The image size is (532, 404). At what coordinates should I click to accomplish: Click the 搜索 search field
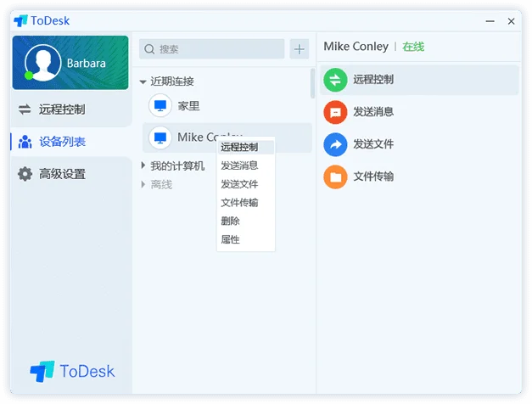pos(212,49)
